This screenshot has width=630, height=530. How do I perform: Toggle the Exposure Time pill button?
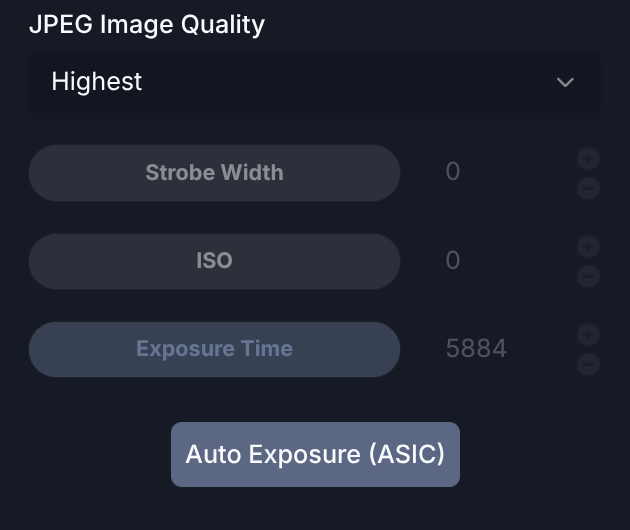(x=214, y=349)
